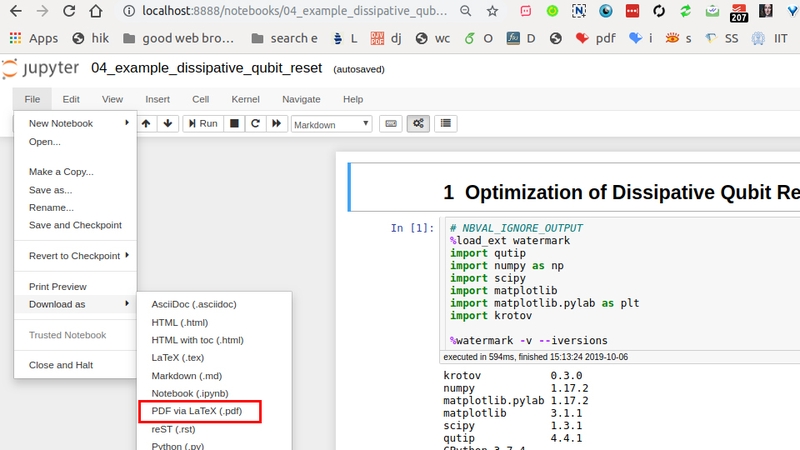The width and height of the screenshot is (800, 450).
Task: Open the Kernel menu
Action: (245, 99)
